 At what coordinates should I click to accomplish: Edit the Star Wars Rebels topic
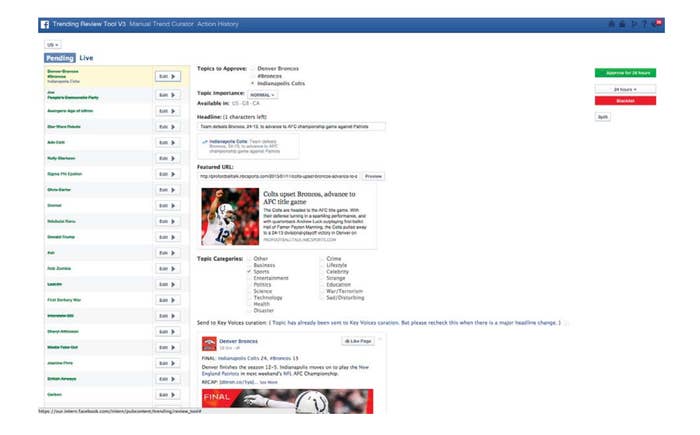(x=168, y=127)
